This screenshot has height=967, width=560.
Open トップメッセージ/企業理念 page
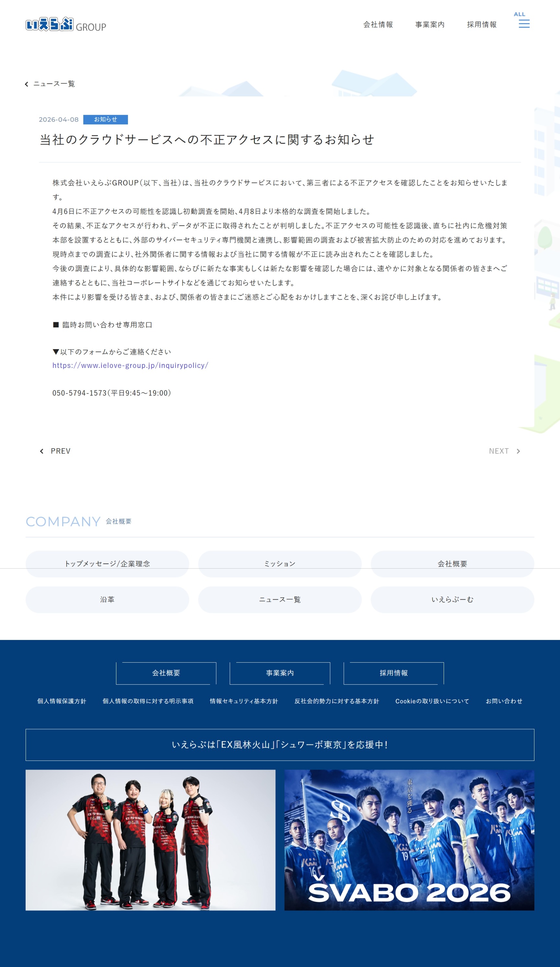107,564
